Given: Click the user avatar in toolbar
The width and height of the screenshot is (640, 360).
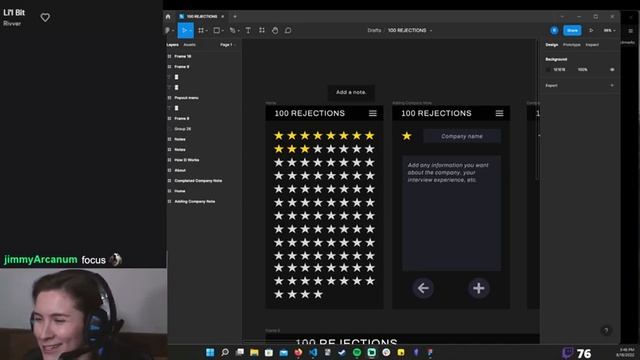Looking at the screenshot, I should tap(554, 30).
